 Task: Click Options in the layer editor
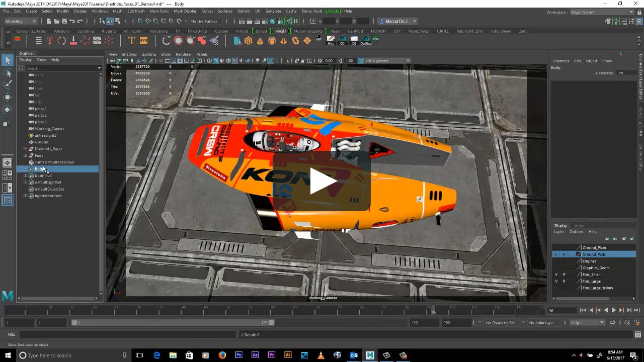(577, 232)
